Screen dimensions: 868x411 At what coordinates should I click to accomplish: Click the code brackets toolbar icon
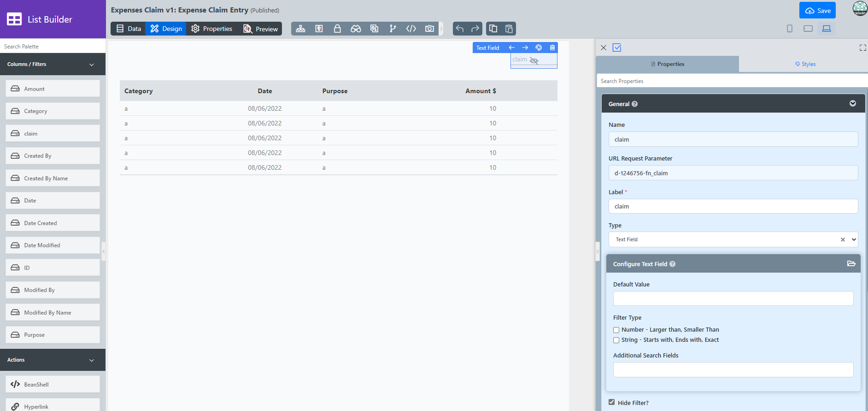tap(411, 29)
